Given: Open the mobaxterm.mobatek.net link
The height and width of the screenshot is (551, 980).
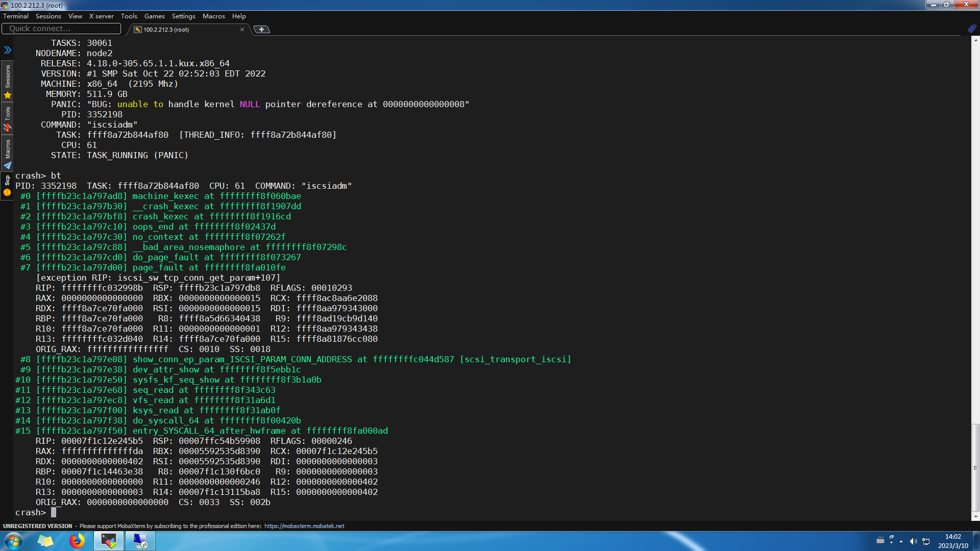Looking at the screenshot, I should [304, 526].
